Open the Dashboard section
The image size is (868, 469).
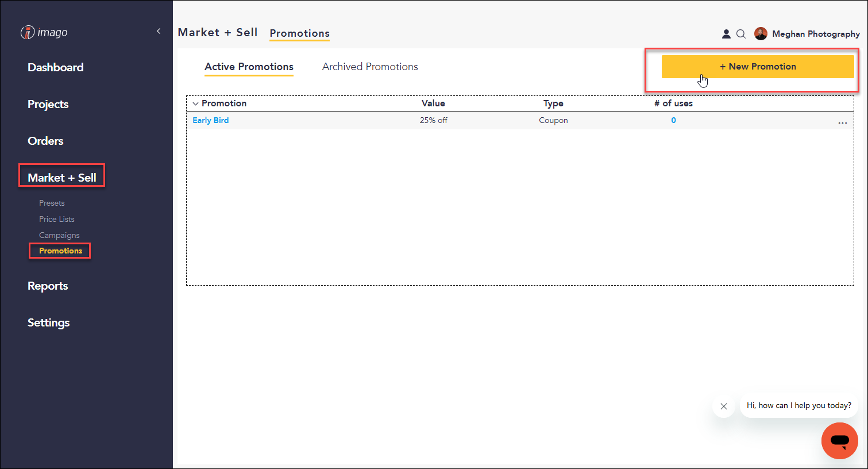click(56, 67)
